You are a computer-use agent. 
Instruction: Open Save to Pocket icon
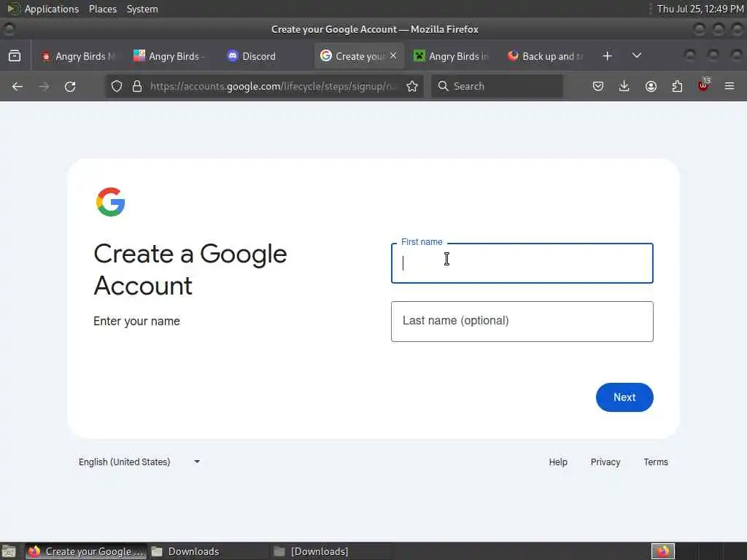point(598,86)
